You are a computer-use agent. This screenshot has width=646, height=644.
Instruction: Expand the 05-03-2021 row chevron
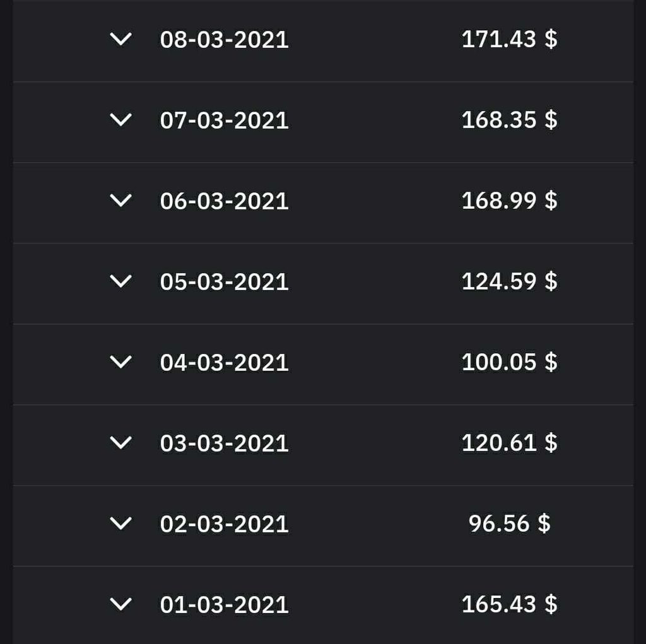click(x=120, y=281)
